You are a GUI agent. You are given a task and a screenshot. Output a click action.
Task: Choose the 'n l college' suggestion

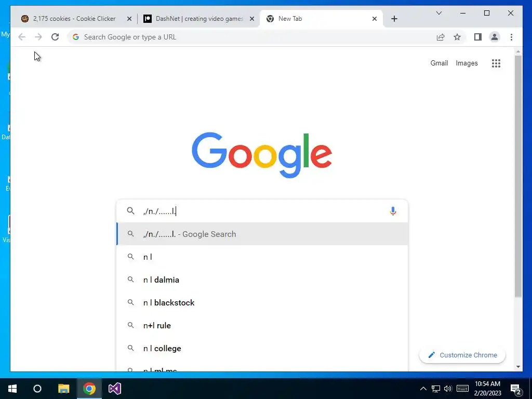click(x=262, y=349)
